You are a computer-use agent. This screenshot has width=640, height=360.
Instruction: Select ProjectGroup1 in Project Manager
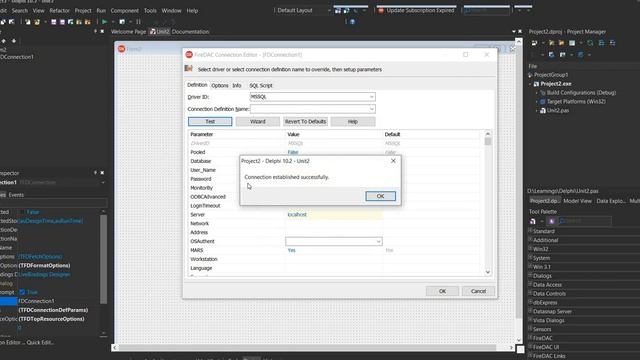tap(551, 75)
